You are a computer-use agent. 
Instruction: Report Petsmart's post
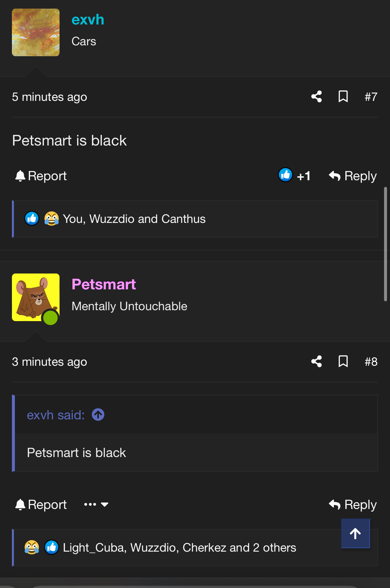pos(41,504)
